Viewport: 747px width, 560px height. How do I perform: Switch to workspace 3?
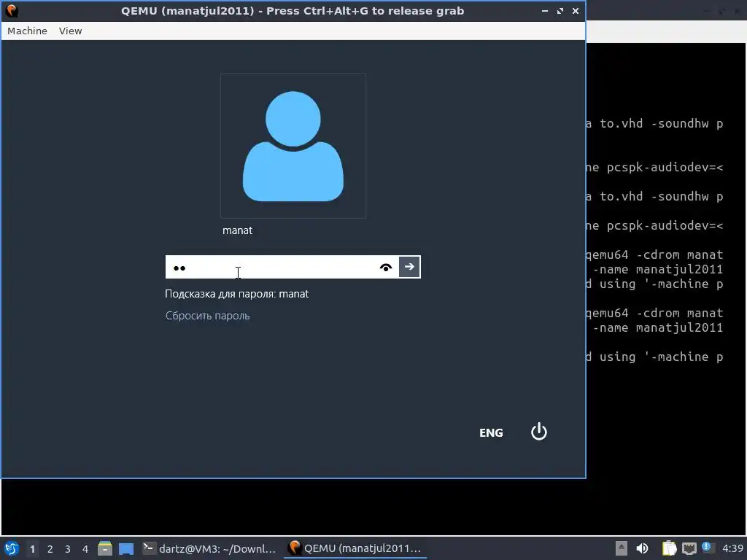[68, 549]
